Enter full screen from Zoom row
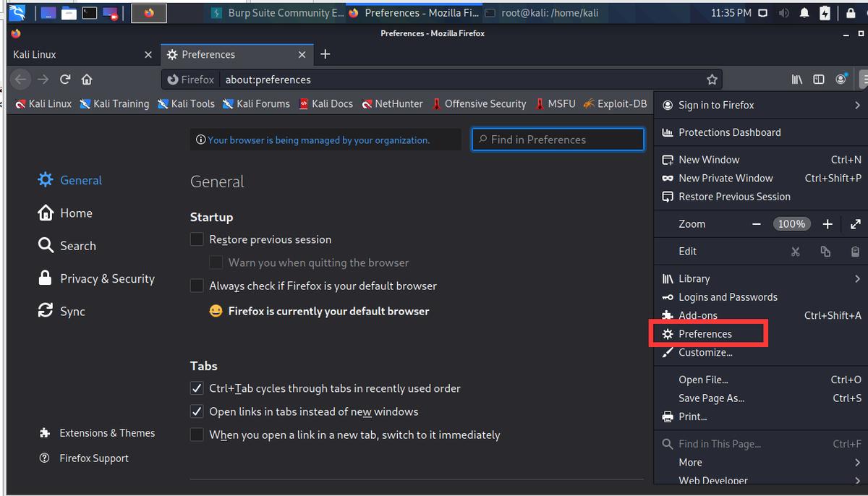Image resolution: width=868 pixels, height=496 pixels. coord(855,224)
